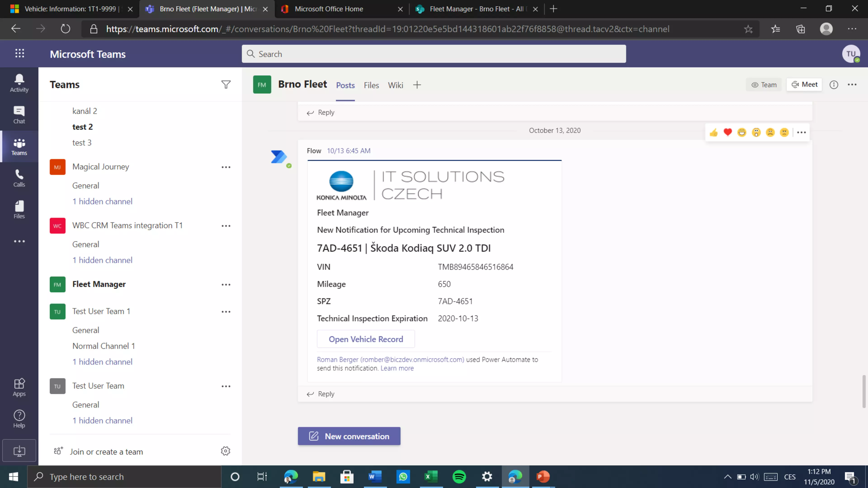This screenshot has width=868, height=488.
Task: Focus the Teams Search box
Action: (x=434, y=54)
